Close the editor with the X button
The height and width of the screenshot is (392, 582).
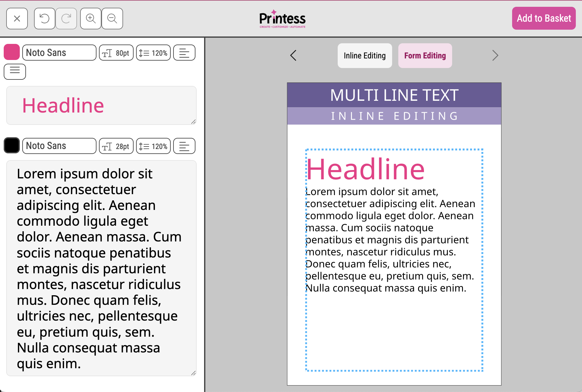pyautogui.click(x=17, y=19)
